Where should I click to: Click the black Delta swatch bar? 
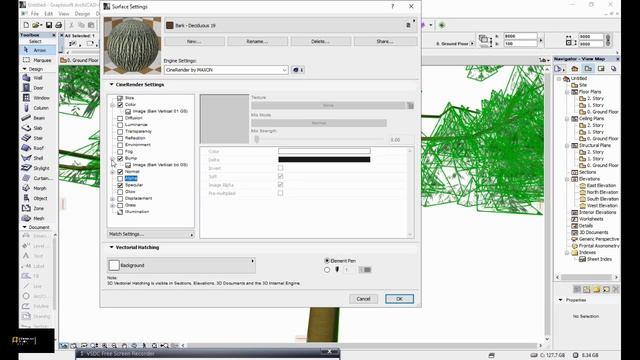pyautogui.click(x=324, y=160)
